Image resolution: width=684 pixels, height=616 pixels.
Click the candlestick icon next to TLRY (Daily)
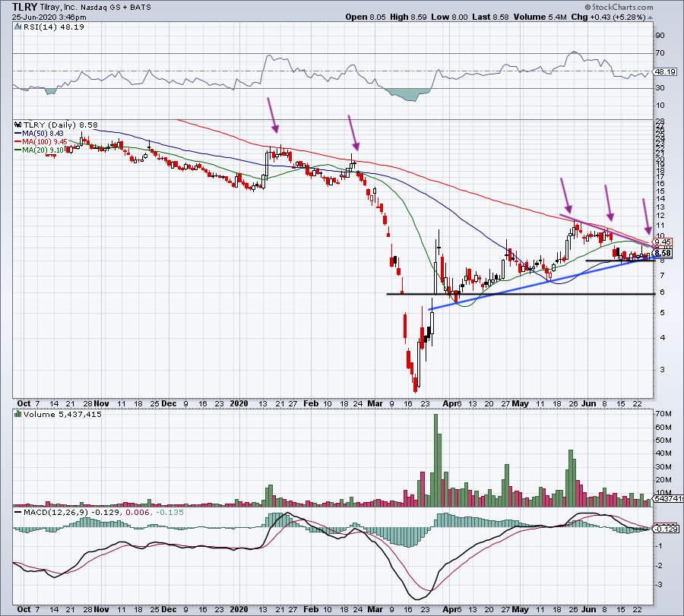(17, 125)
